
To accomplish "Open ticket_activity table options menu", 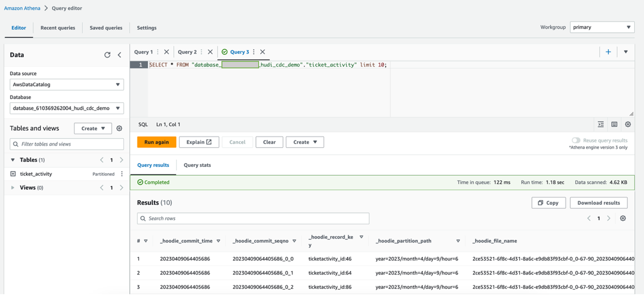I will coord(122,174).
